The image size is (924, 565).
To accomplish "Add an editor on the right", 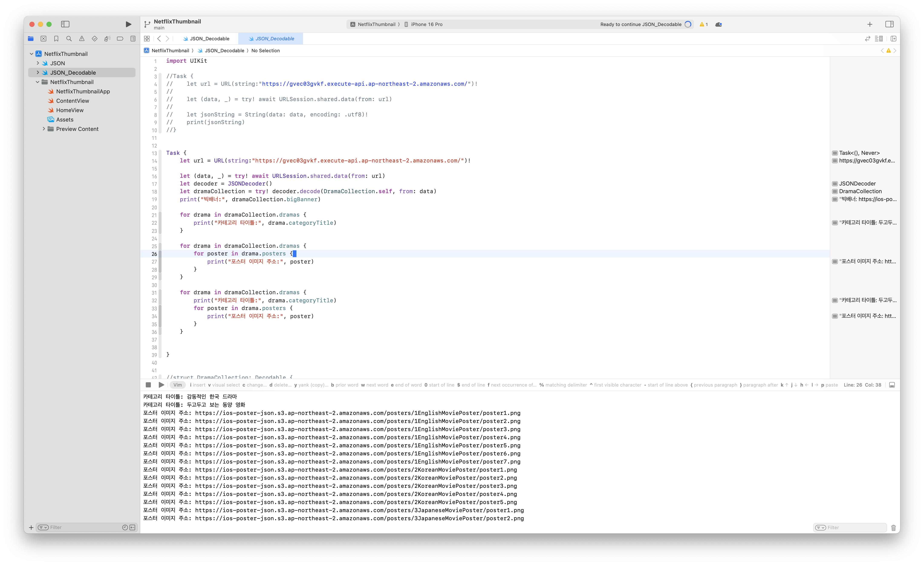I will click(894, 39).
